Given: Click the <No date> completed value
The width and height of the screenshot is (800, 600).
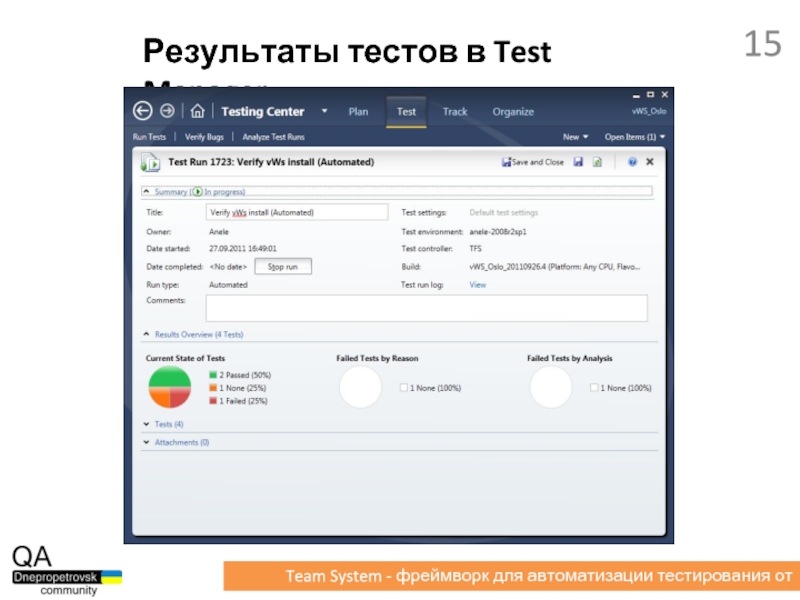Looking at the screenshot, I should 228,266.
